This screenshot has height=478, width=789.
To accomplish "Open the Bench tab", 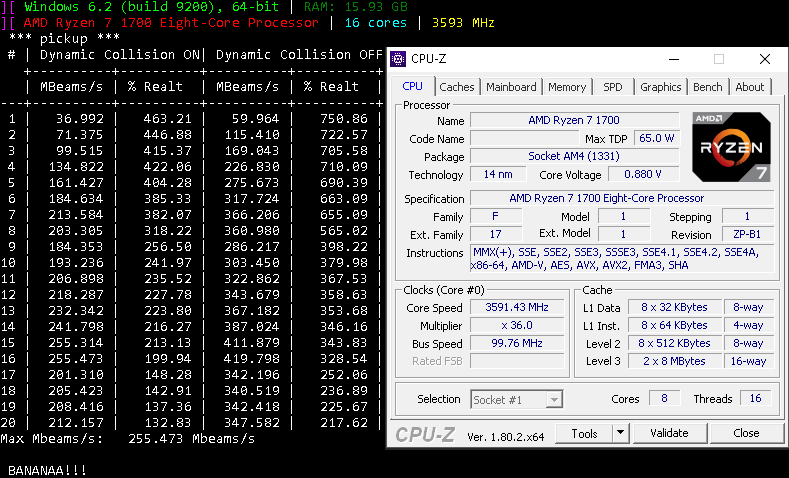I will (x=707, y=87).
